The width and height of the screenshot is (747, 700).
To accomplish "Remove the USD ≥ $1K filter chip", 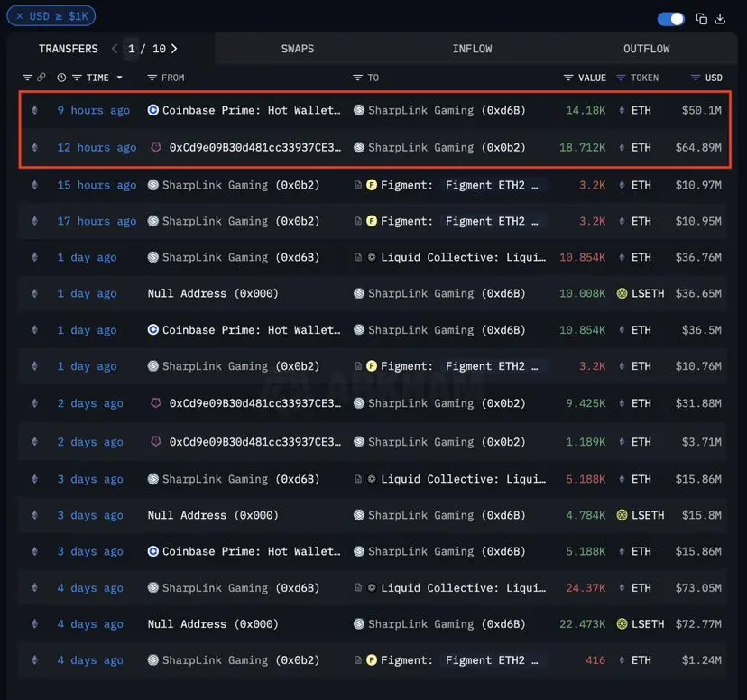I will 20,16.
